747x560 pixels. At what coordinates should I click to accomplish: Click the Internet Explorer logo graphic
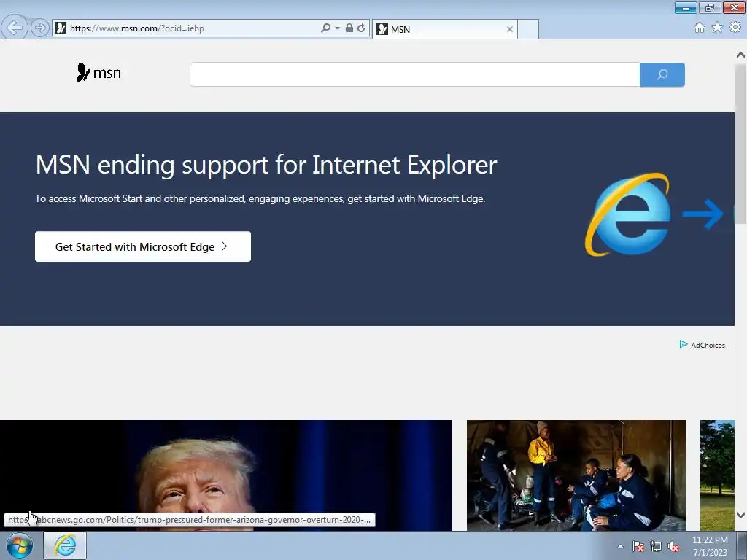click(x=628, y=214)
